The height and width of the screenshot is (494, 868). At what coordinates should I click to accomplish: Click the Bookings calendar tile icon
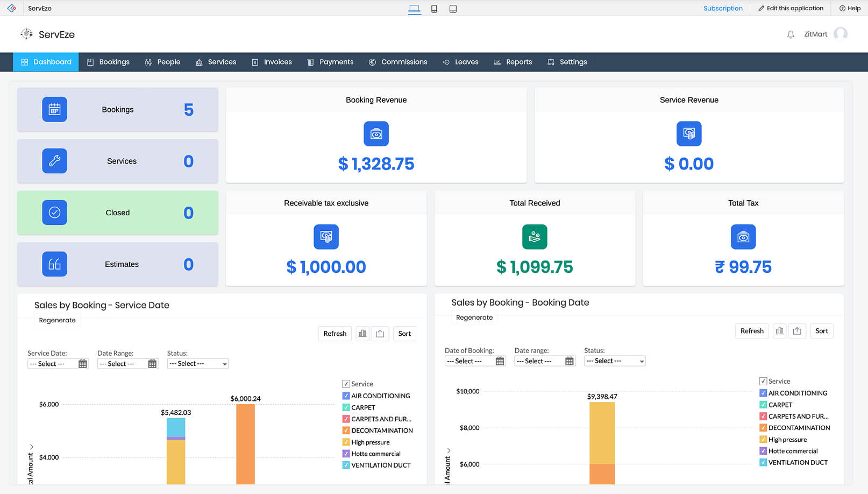tap(54, 109)
